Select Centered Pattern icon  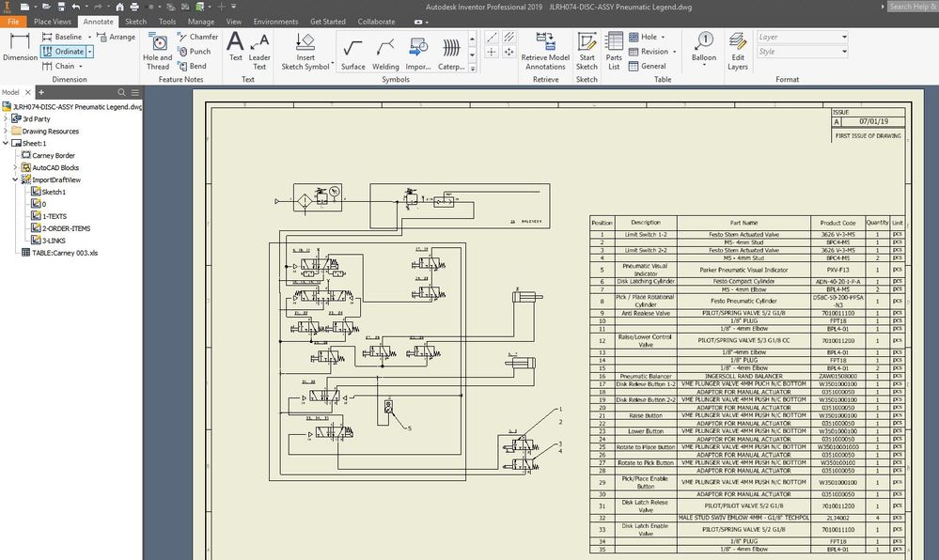point(509,52)
